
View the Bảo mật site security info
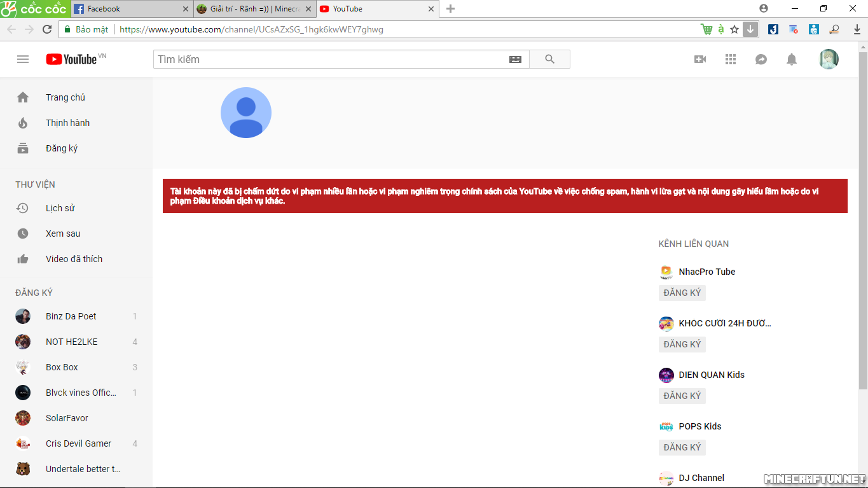(86, 29)
